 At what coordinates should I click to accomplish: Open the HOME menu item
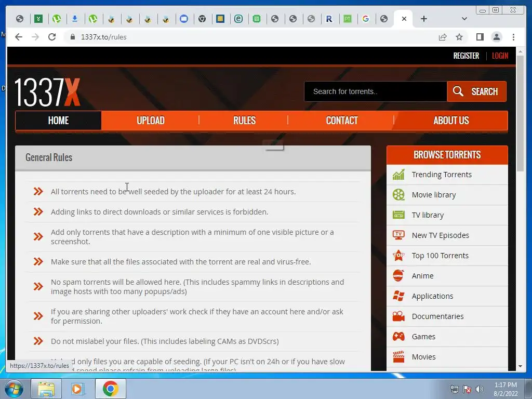click(x=58, y=121)
